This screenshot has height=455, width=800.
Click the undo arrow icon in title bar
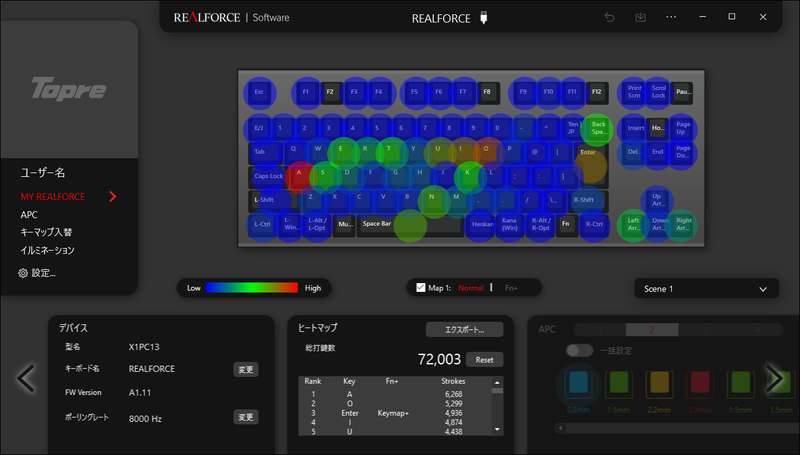click(x=609, y=17)
